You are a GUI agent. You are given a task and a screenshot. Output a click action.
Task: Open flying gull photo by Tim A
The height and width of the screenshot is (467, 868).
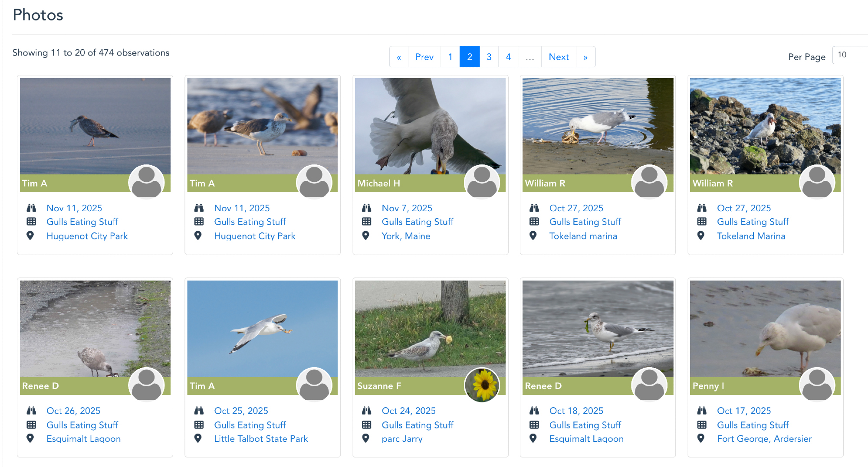(262, 328)
